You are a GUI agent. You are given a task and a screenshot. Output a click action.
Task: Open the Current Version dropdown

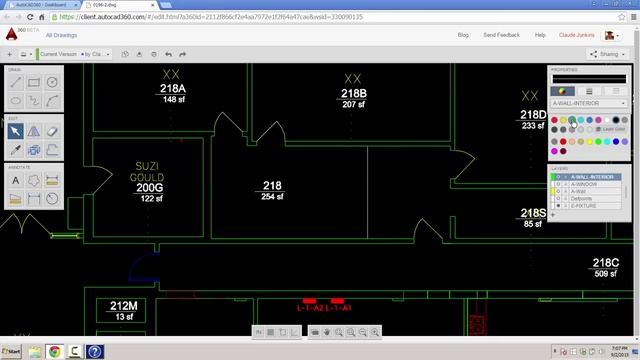click(x=74, y=54)
